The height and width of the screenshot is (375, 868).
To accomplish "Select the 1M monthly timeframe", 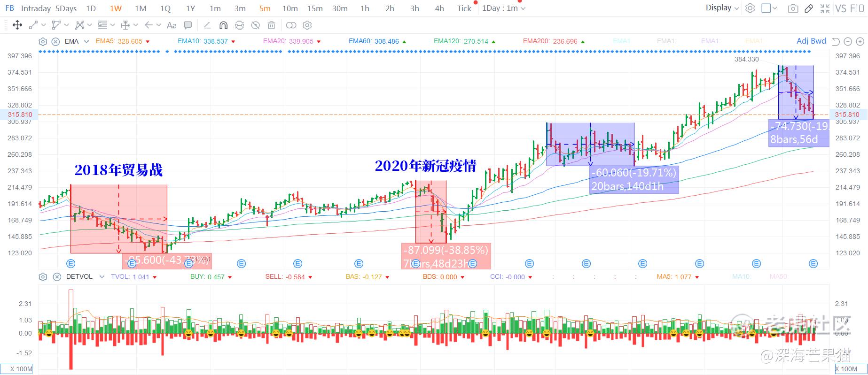I will tap(141, 8).
